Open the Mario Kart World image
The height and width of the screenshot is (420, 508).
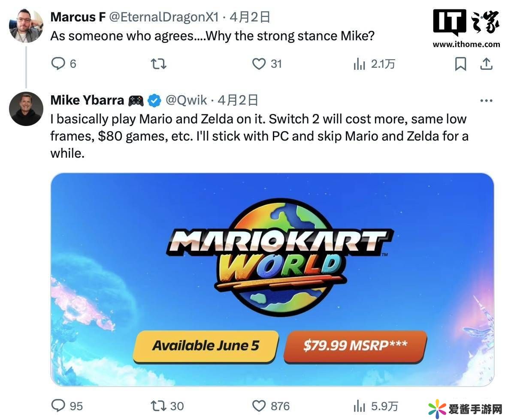tap(272, 279)
